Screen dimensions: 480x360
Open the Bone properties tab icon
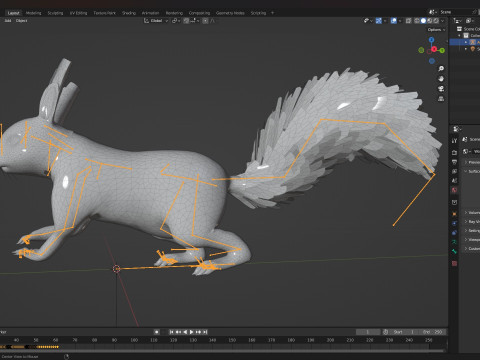(x=454, y=252)
